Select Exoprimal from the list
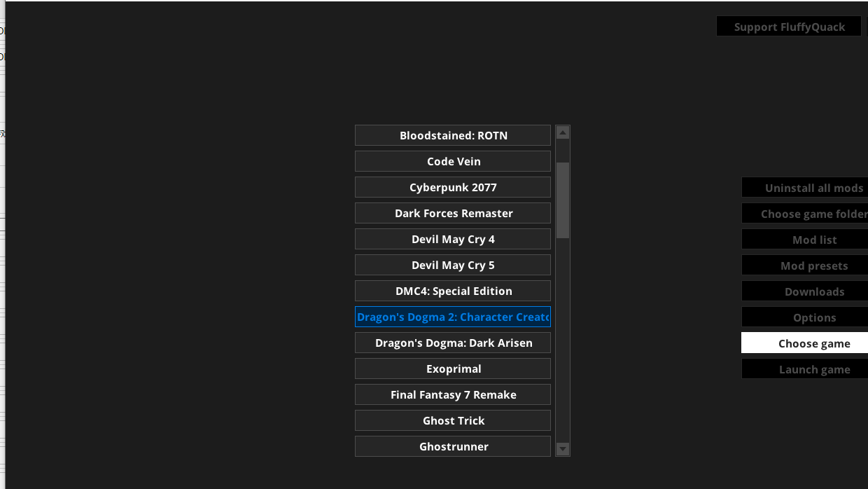868x489 pixels. click(453, 369)
